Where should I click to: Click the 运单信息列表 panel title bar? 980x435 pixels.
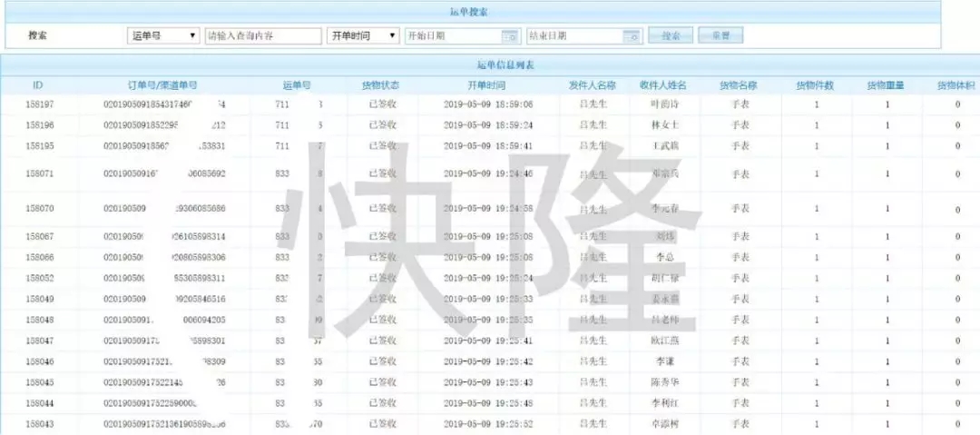point(490,65)
